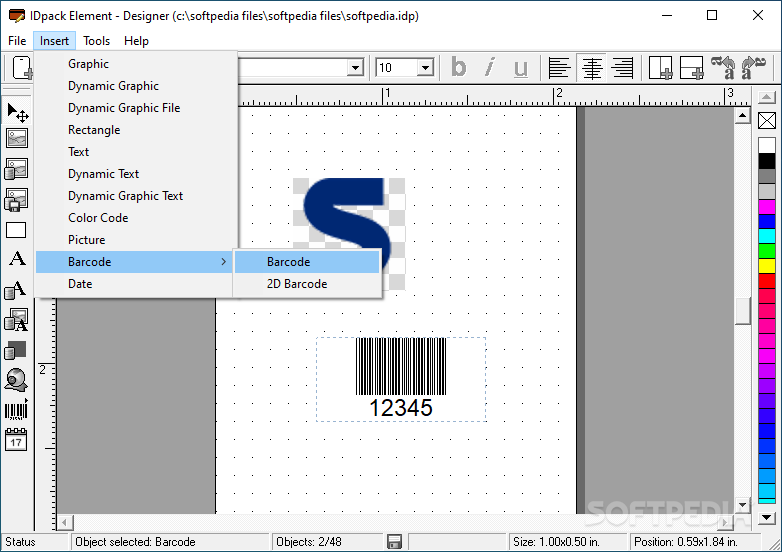This screenshot has height=552, width=782.
Task: Activate the Dynamic Text tool icon
Action: click(15, 290)
